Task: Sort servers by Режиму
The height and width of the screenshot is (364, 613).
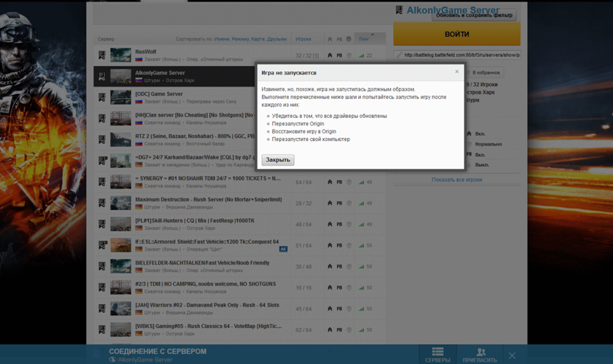Action: [240, 39]
